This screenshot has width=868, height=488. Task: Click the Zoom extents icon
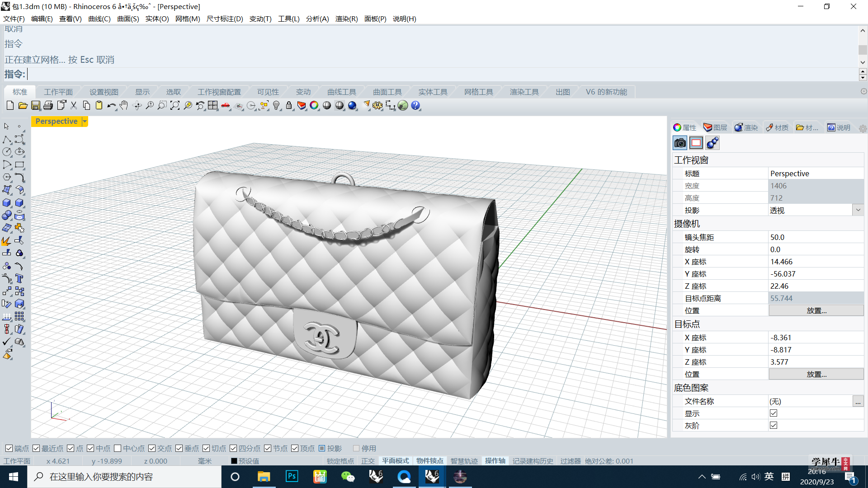click(x=175, y=106)
